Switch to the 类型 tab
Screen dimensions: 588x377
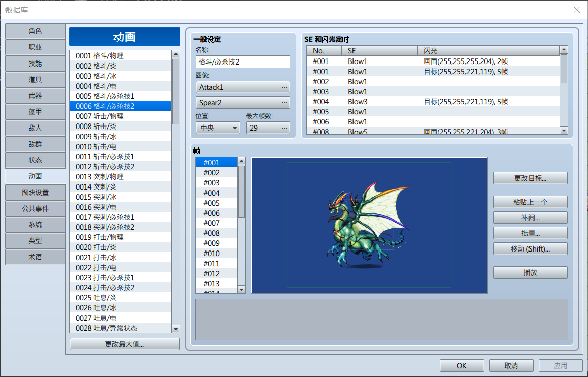[x=35, y=240]
